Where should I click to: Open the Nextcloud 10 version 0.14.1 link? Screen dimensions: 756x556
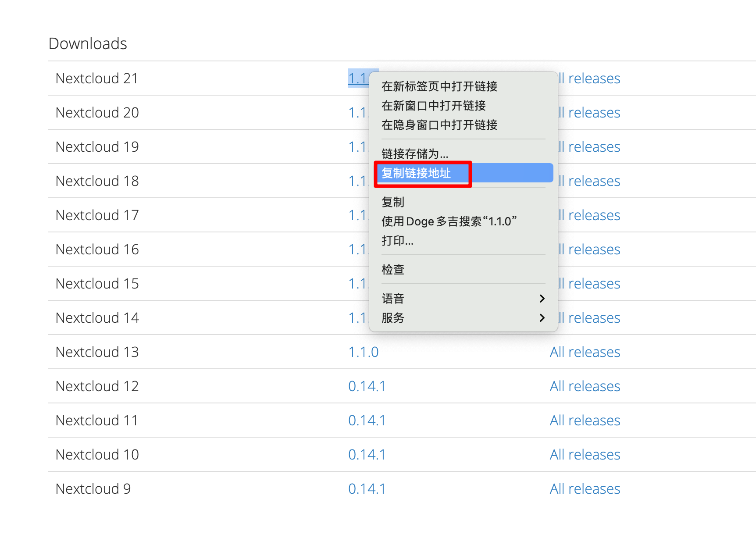pyautogui.click(x=367, y=455)
